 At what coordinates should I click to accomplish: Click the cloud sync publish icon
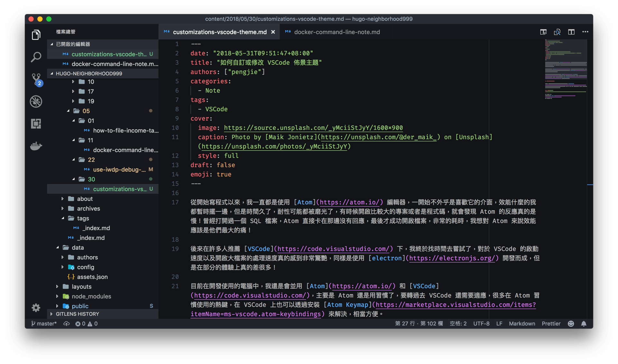pyautogui.click(x=66, y=323)
